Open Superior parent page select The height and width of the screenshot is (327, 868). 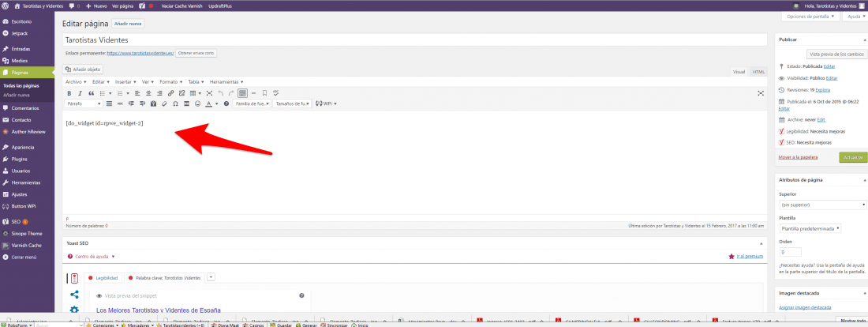822,205
